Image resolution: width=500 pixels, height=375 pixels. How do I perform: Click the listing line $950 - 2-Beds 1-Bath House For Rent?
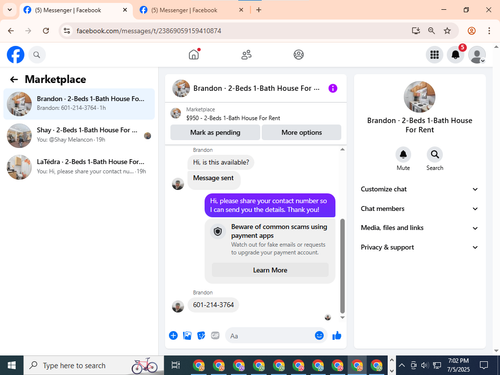coord(233,118)
